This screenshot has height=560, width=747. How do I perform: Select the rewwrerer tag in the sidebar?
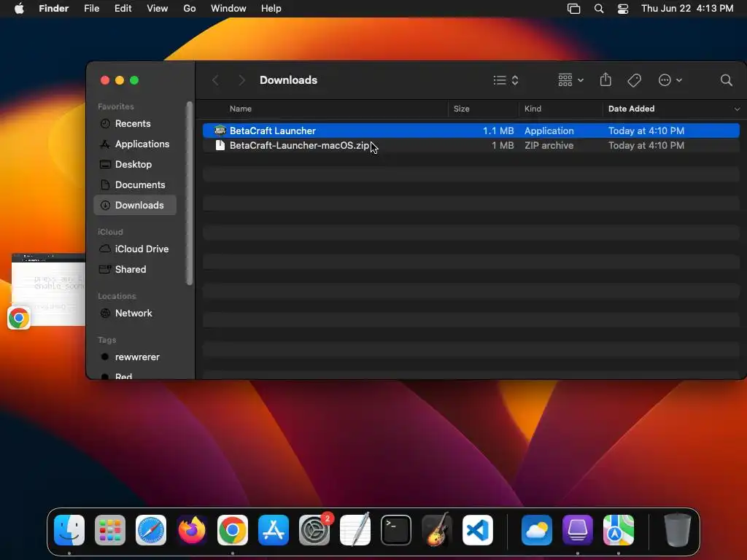pos(135,357)
